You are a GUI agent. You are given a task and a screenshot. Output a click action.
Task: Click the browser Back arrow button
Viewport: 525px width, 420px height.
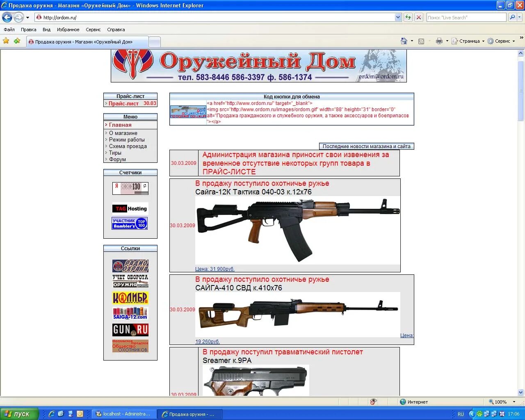7,17
